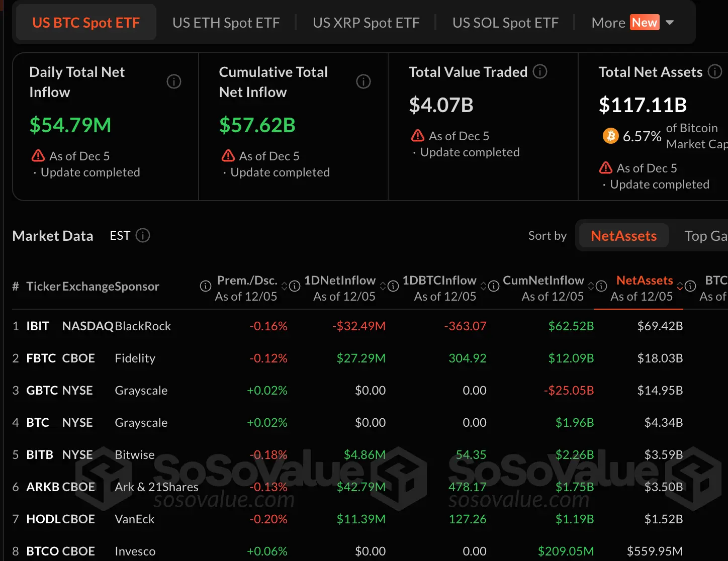Click info icon left of 1DNetInflow header
The height and width of the screenshot is (561, 728).
(295, 286)
